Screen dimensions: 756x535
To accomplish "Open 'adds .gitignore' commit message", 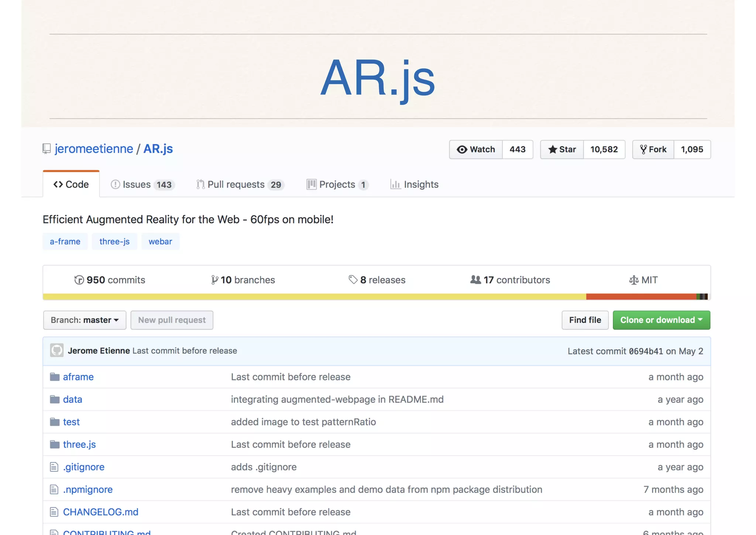I will [x=264, y=467].
